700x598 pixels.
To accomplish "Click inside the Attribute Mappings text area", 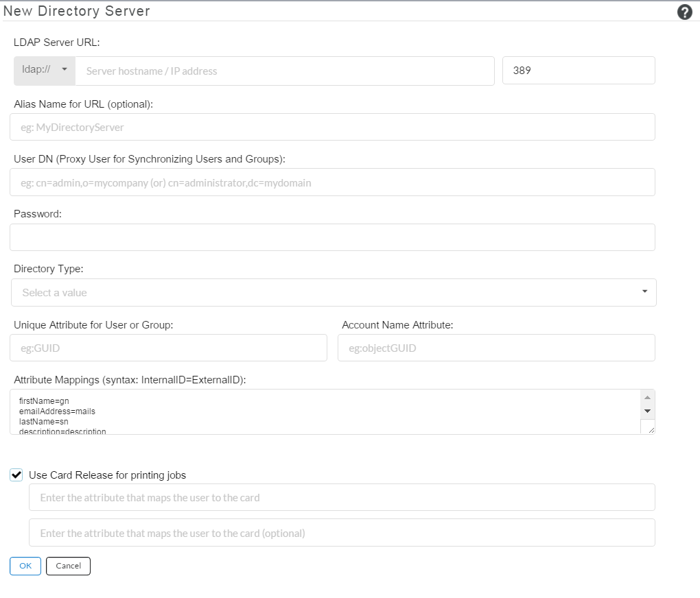I will pos(323,412).
